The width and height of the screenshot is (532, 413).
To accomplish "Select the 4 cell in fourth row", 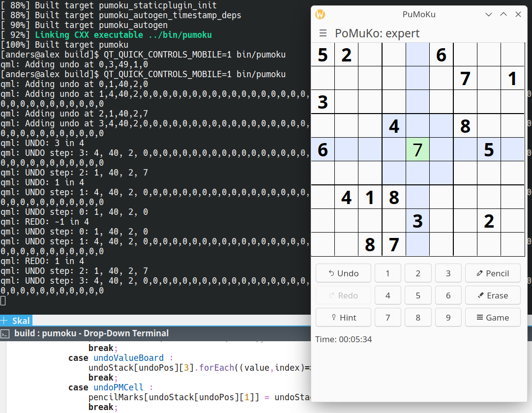I will coord(394,125).
